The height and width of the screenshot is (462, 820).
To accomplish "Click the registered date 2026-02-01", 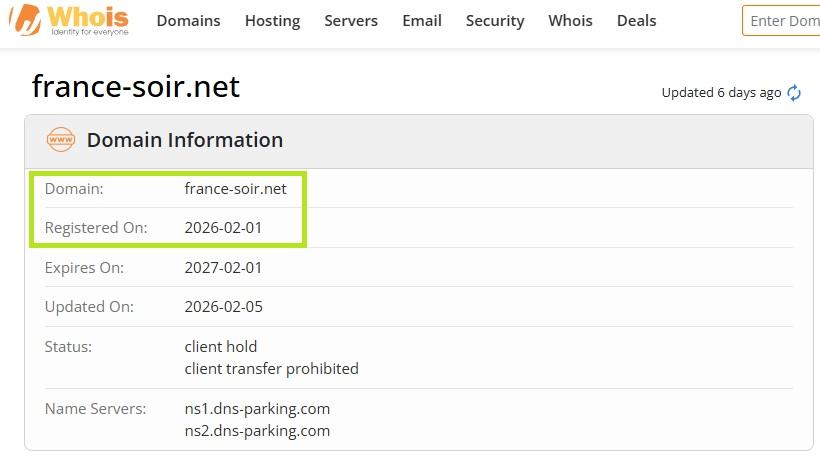I will (x=223, y=228).
